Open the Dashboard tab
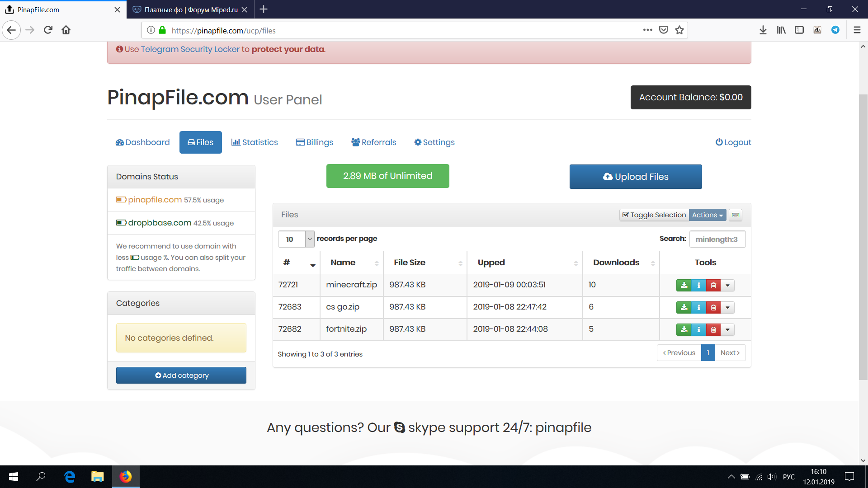 [143, 142]
